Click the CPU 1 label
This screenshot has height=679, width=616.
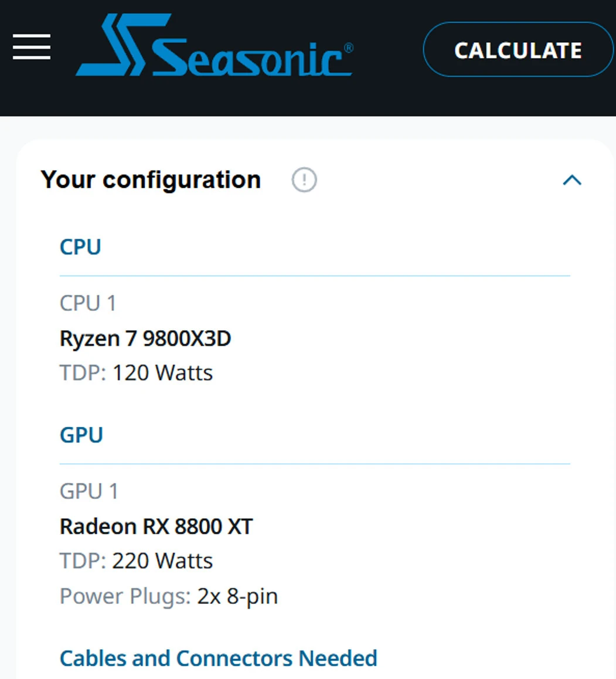(x=88, y=303)
